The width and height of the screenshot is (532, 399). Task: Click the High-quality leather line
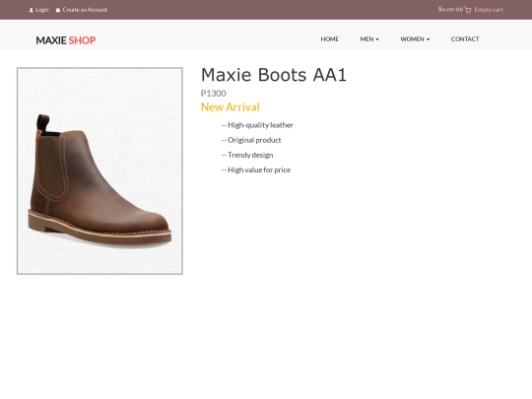[257, 125]
